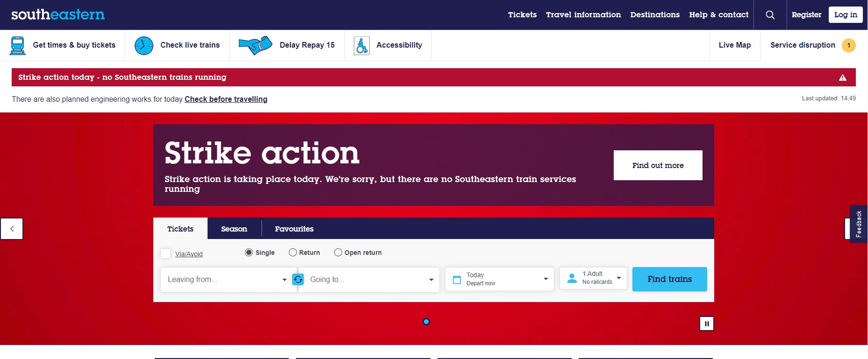Select the Tickets tab in planner
The image size is (868, 359).
pyautogui.click(x=180, y=229)
